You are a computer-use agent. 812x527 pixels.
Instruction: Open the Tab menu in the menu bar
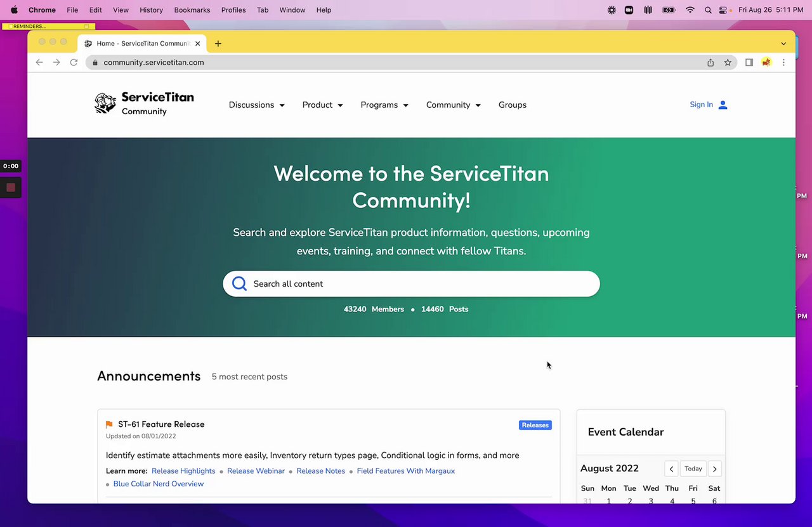pyautogui.click(x=263, y=10)
